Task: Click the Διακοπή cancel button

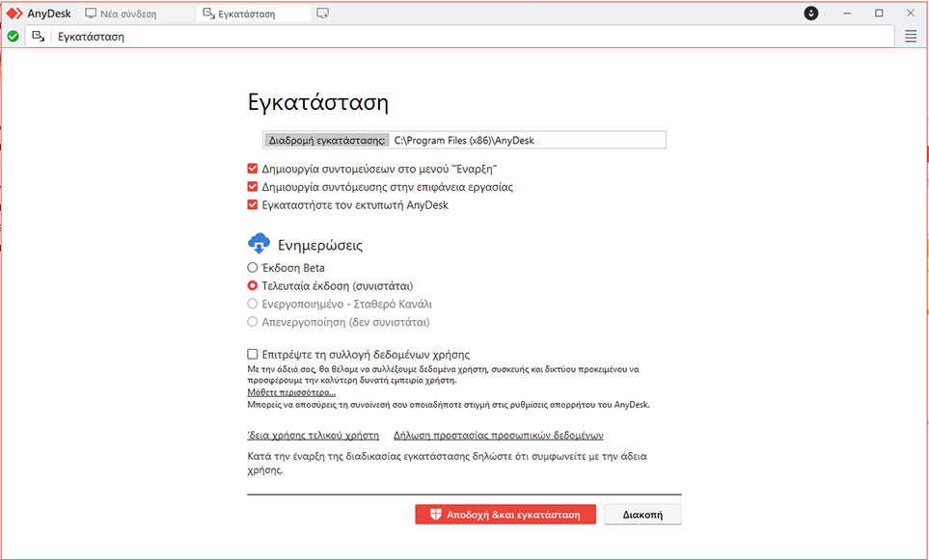Action: tap(642, 515)
